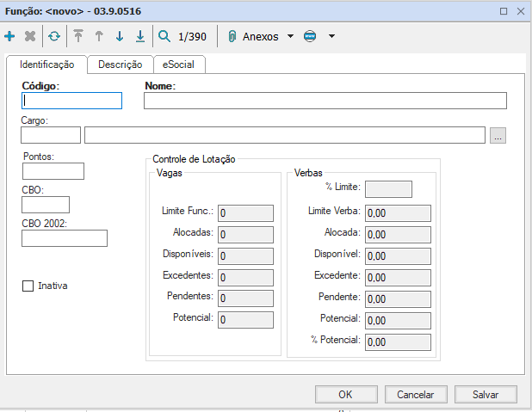Screen dimensions: 532x412
Task: Click the add new record plus icon
Action: (9, 37)
